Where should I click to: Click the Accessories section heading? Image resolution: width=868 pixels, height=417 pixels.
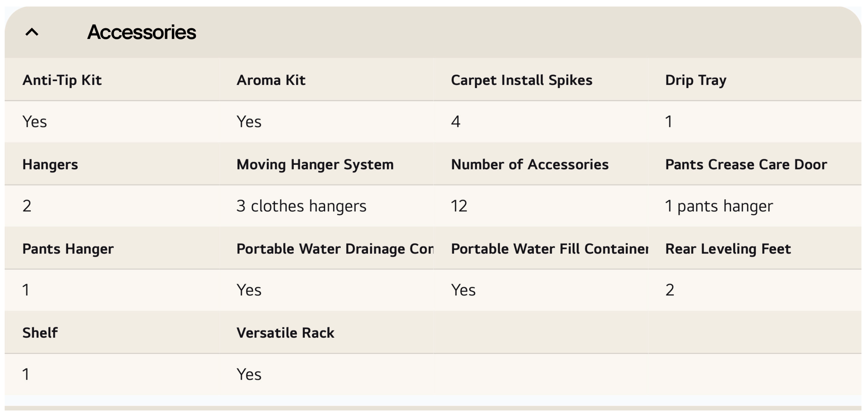pyautogui.click(x=142, y=32)
